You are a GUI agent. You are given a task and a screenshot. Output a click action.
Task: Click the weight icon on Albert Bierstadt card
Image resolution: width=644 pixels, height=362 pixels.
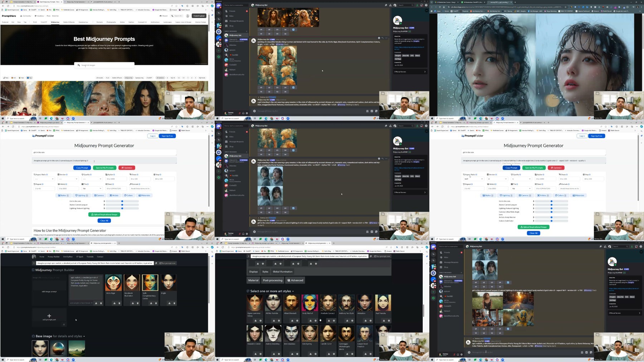293,320
